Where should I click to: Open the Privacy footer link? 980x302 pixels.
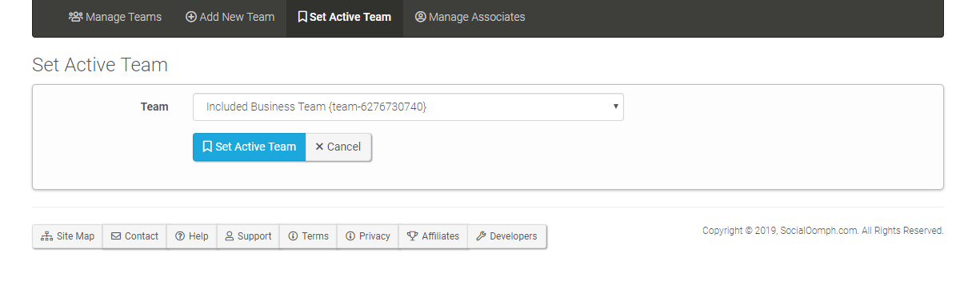pyautogui.click(x=368, y=236)
